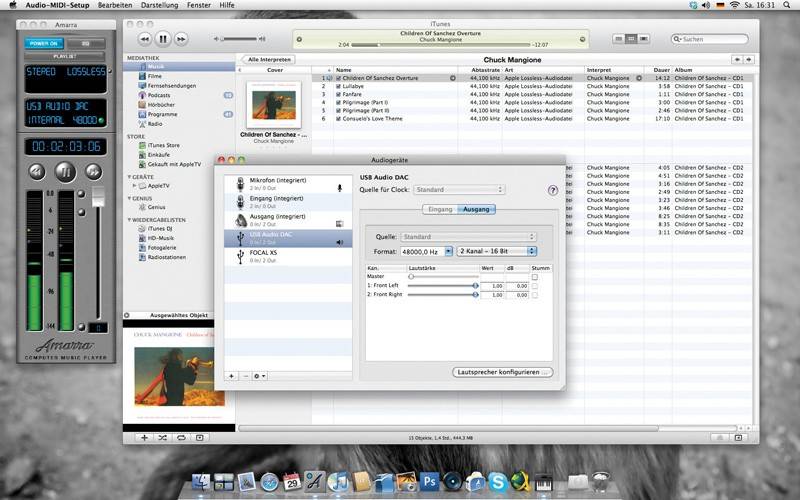Adjust the iTunes volume slider
Viewport: 800px width, 500px height.
[x=240, y=39]
